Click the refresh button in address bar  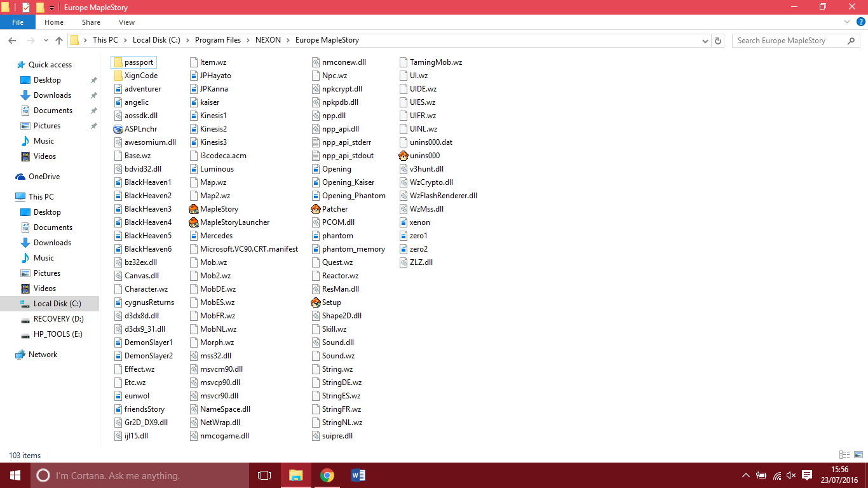pos(718,41)
